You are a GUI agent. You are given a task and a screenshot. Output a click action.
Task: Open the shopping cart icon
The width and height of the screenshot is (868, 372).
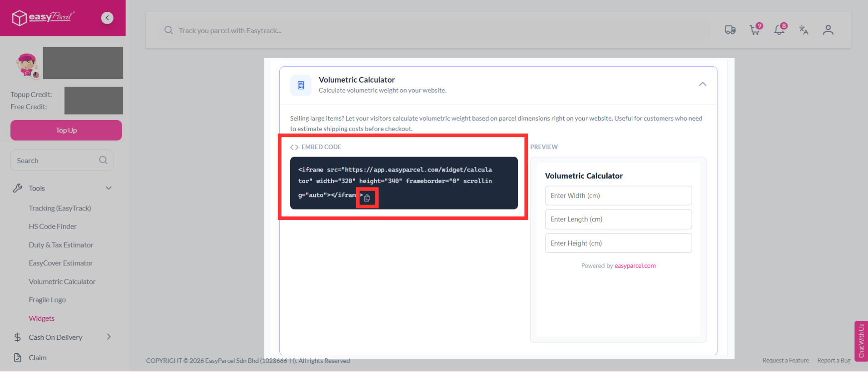tap(755, 30)
